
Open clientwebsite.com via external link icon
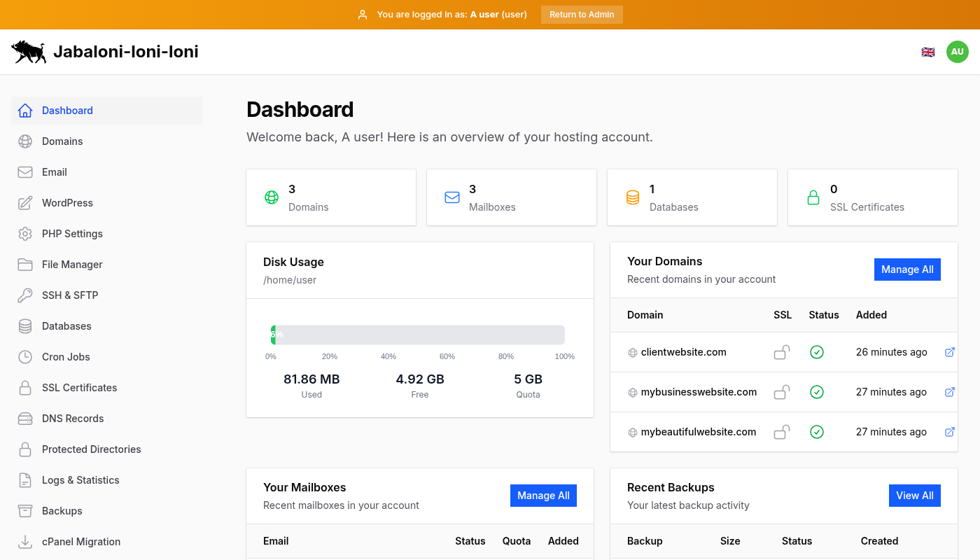(x=950, y=352)
